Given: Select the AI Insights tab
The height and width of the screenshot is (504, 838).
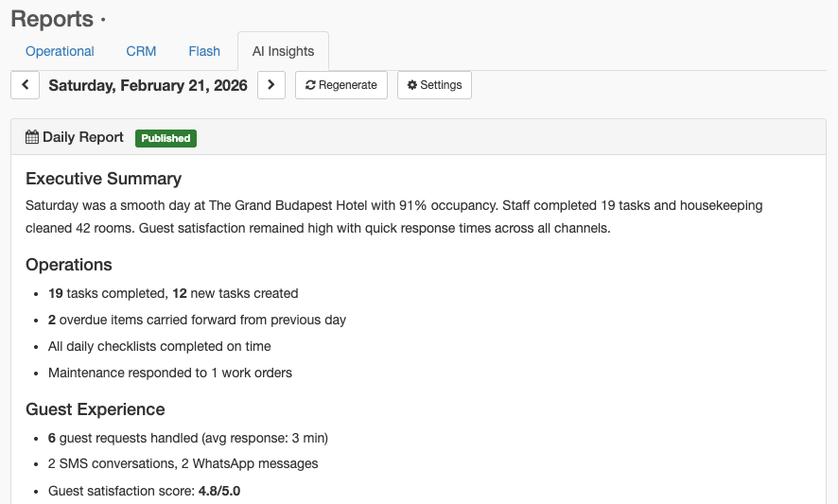Looking at the screenshot, I should [283, 51].
